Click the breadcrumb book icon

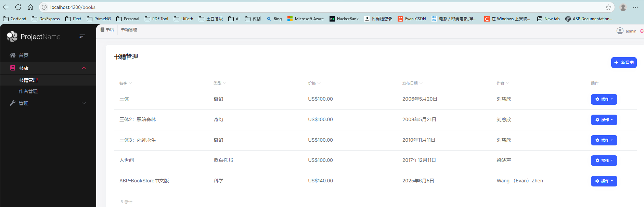(102, 30)
